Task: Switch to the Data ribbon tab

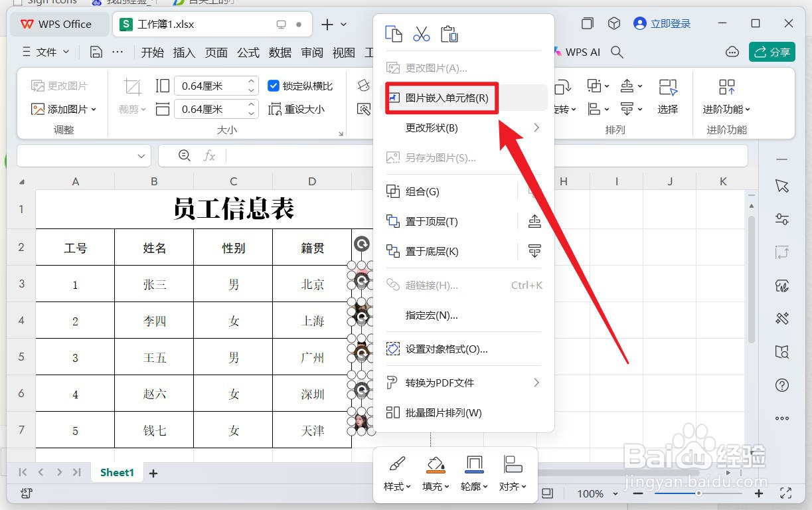Action: [x=280, y=52]
